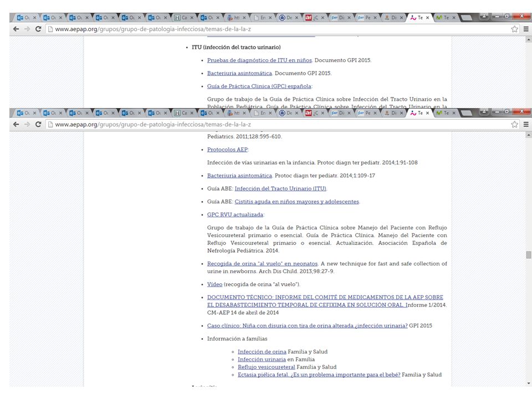Image resolution: width=532 pixels, height=399 pixels.
Task: Close the "En" tab in the lower window
Action: point(270,113)
